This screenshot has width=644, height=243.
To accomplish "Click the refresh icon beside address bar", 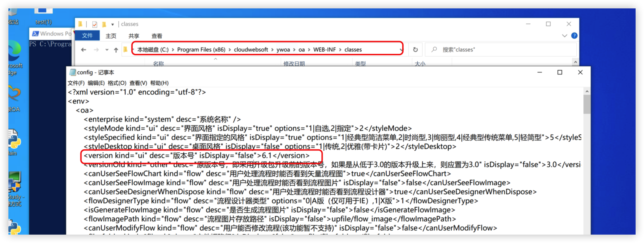I will pyautogui.click(x=415, y=49).
